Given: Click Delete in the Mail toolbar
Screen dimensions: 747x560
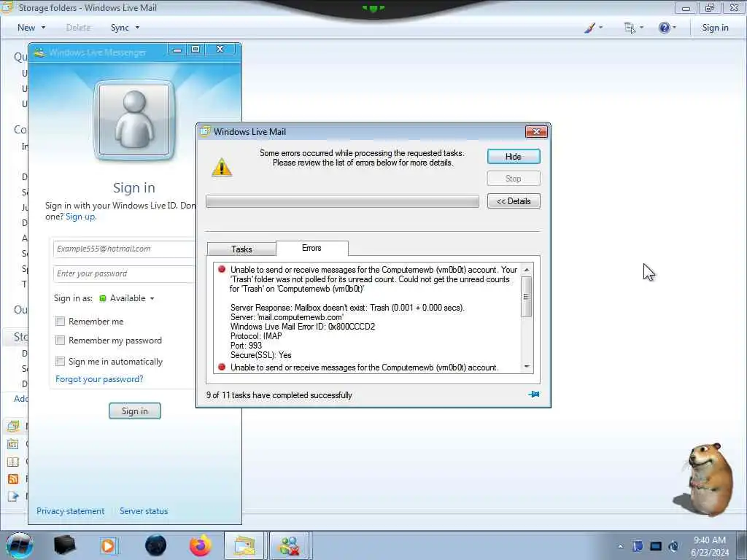Looking at the screenshot, I should tap(78, 28).
